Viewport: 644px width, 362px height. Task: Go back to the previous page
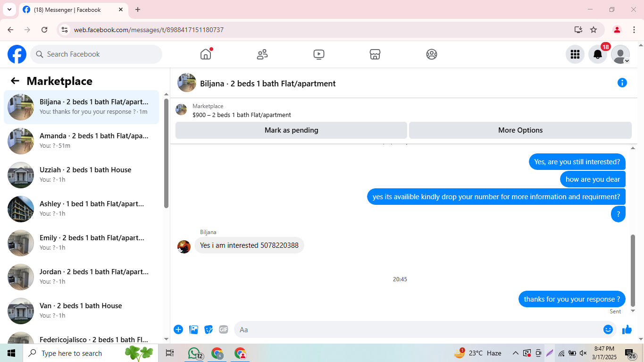pyautogui.click(x=10, y=30)
